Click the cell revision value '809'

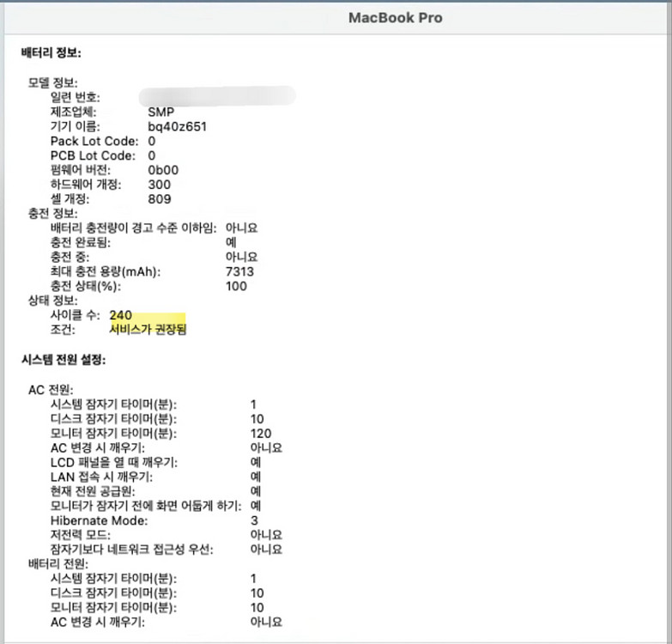click(x=160, y=199)
